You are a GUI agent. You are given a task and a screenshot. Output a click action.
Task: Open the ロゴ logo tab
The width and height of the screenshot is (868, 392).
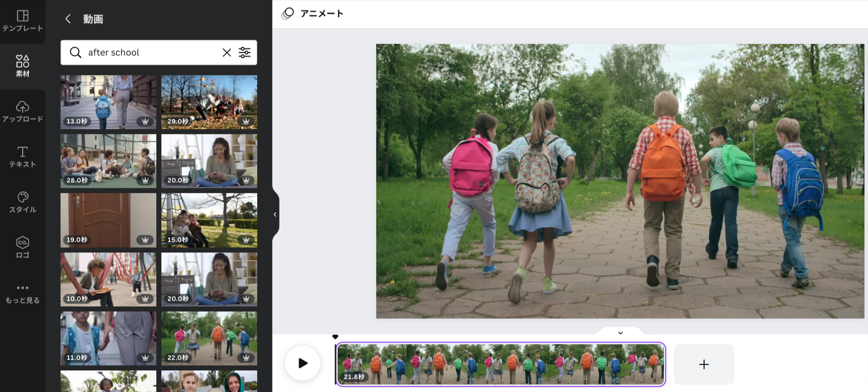(22, 247)
